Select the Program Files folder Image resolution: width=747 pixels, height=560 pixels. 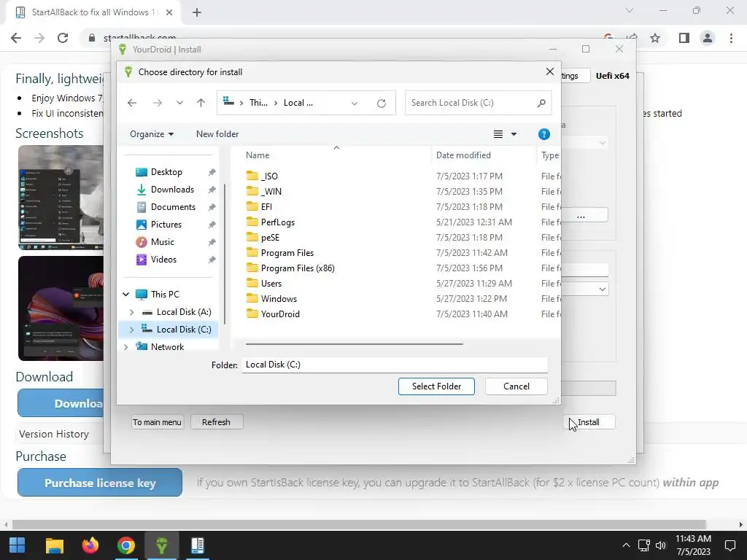287,253
